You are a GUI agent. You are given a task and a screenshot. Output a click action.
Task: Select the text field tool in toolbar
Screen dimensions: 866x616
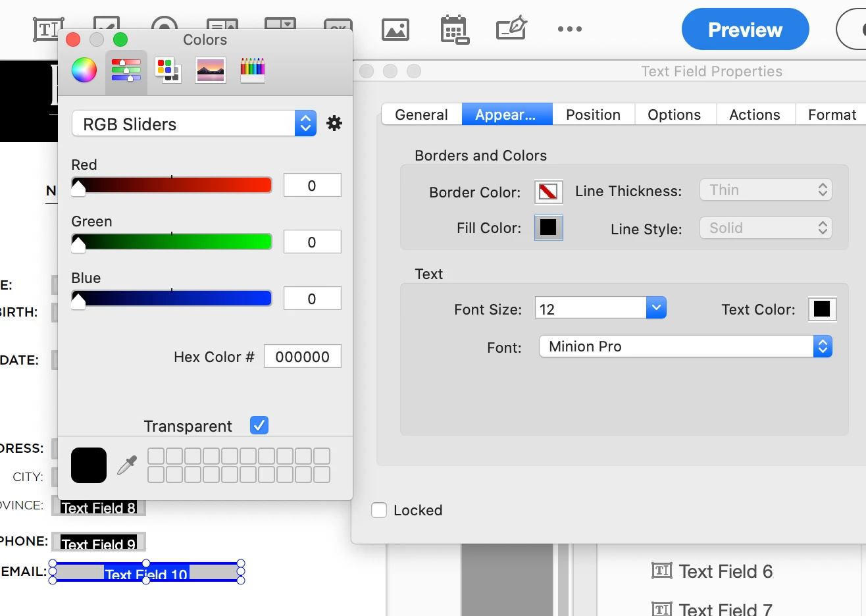pos(49,30)
